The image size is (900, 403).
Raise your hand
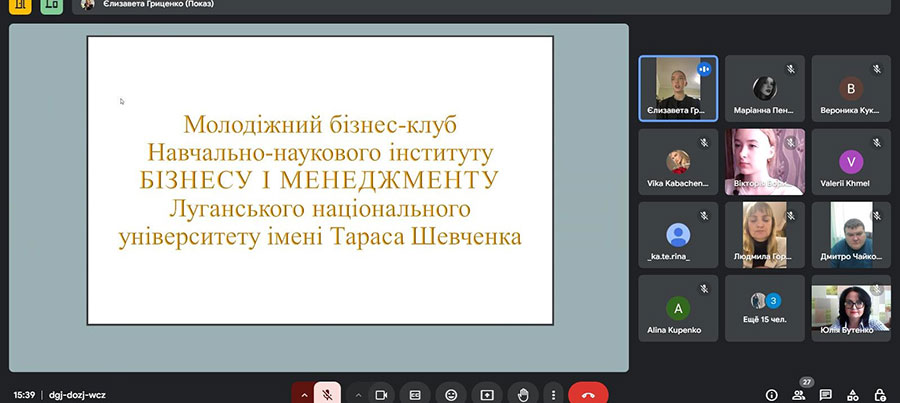[523, 394]
